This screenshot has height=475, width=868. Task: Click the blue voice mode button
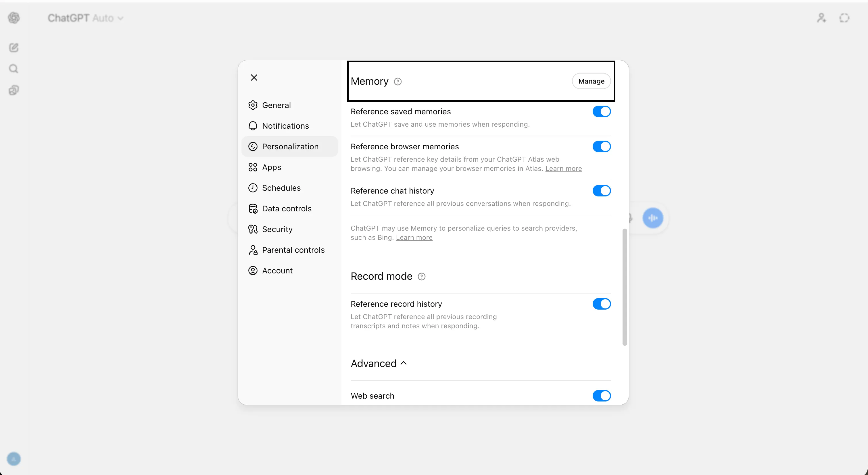(x=653, y=218)
